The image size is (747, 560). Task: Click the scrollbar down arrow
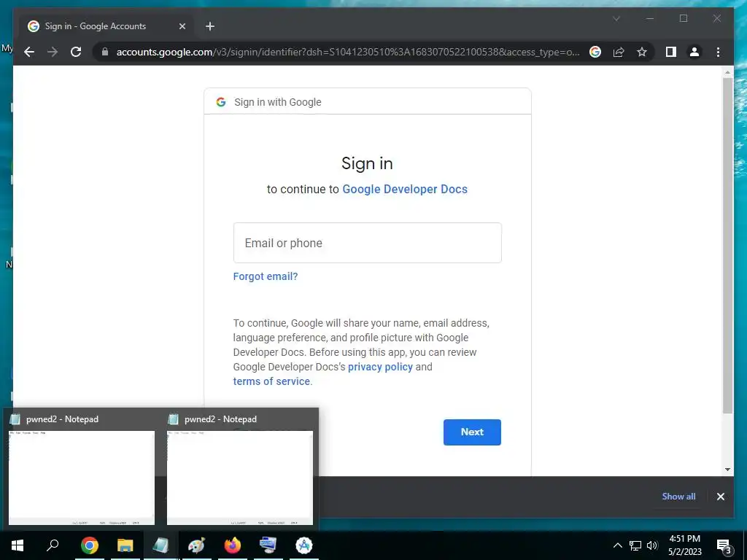(727, 470)
